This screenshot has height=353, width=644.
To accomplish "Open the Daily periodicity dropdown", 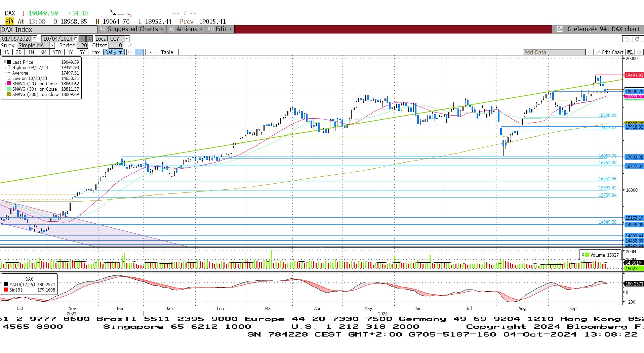I will [113, 52].
